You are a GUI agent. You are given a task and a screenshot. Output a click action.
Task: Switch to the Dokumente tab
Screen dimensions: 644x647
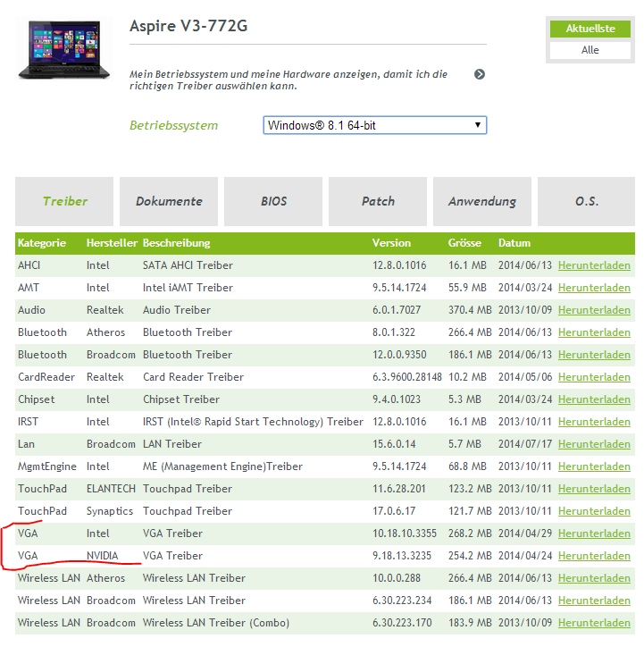pyautogui.click(x=169, y=201)
